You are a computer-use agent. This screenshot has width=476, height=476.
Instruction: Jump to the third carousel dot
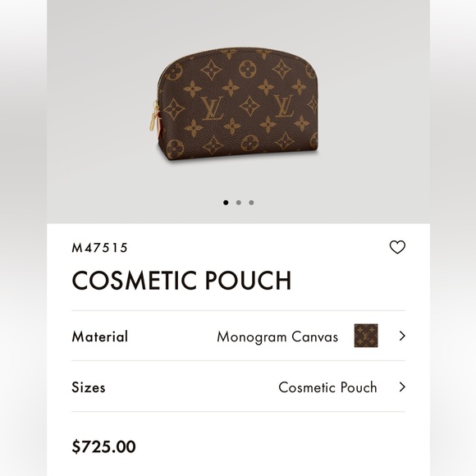(x=251, y=203)
